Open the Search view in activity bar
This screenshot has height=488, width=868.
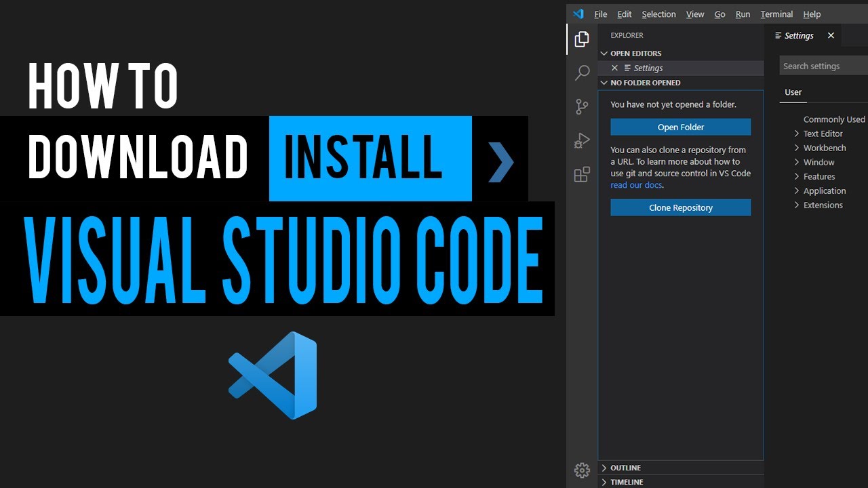[x=582, y=73]
